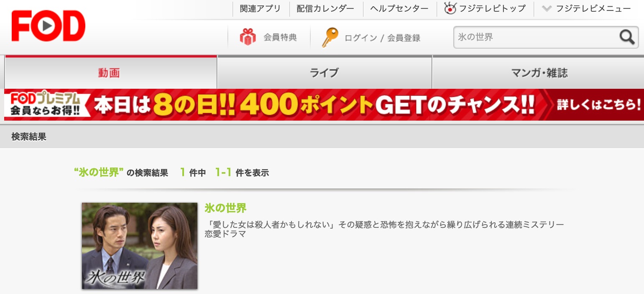Click the golden key login icon
This screenshot has width=644, height=294.
pyautogui.click(x=330, y=37)
